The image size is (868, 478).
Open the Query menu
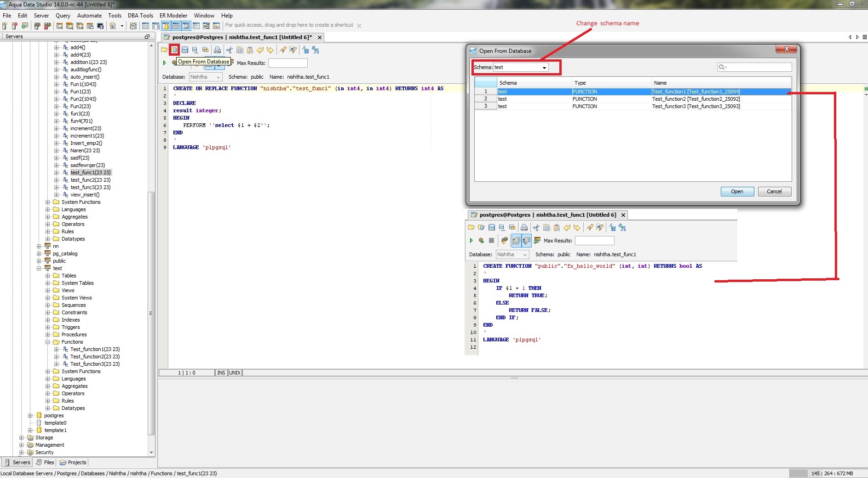click(x=63, y=15)
